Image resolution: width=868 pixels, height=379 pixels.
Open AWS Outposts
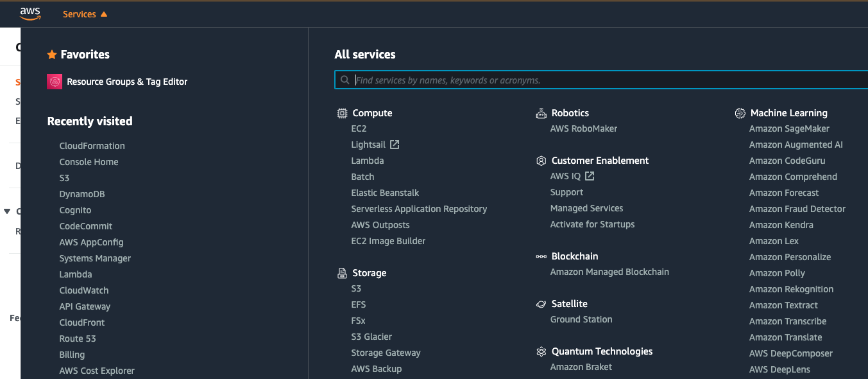pyautogui.click(x=380, y=225)
